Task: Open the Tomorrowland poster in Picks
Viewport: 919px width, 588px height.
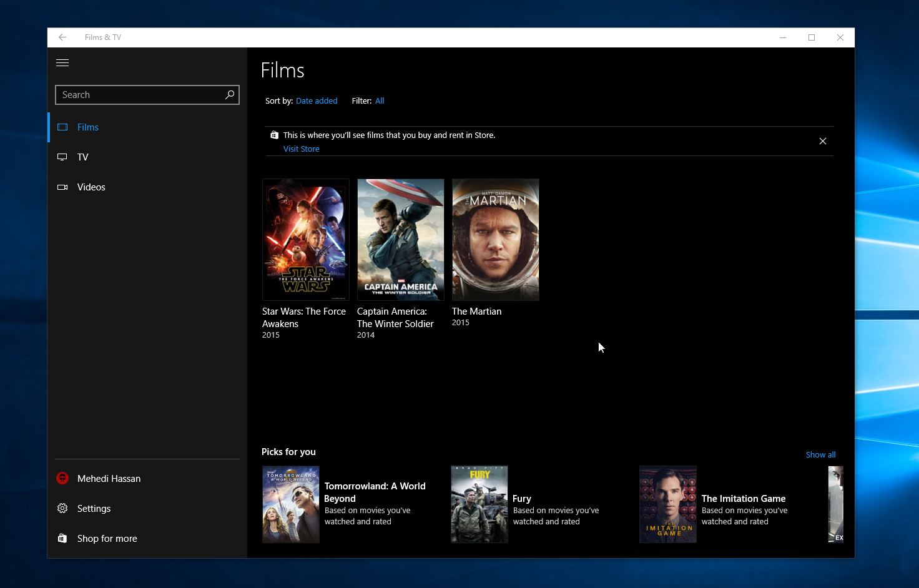Action: 291,504
